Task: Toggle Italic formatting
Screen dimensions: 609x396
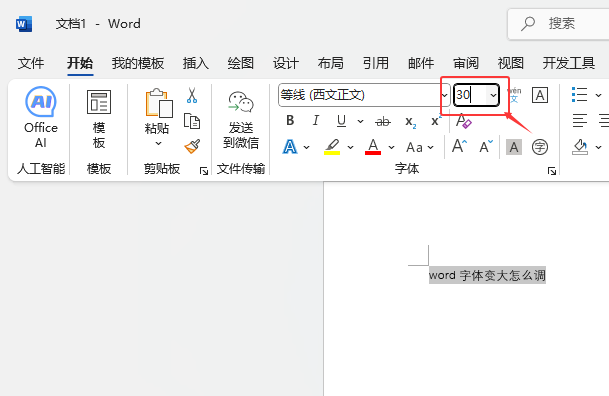Action: [x=316, y=121]
